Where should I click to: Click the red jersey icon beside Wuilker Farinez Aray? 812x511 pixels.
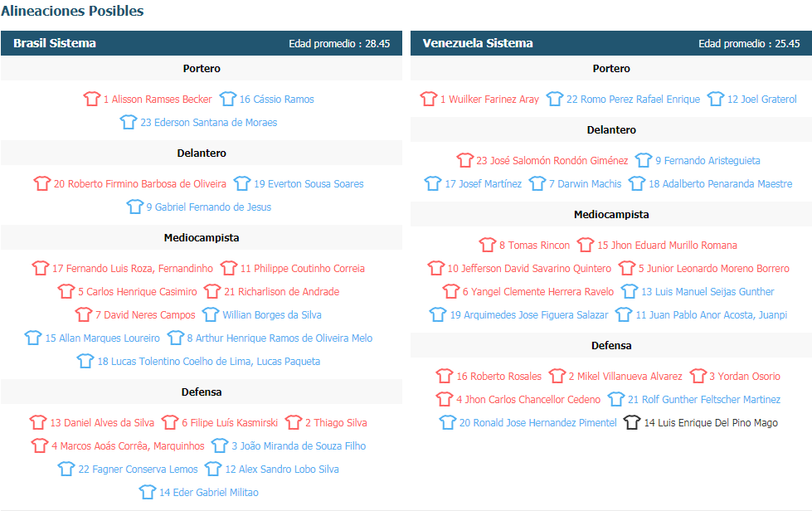429,99
